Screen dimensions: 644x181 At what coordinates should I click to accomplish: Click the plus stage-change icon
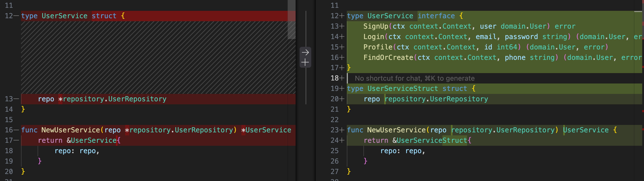tap(305, 62)
